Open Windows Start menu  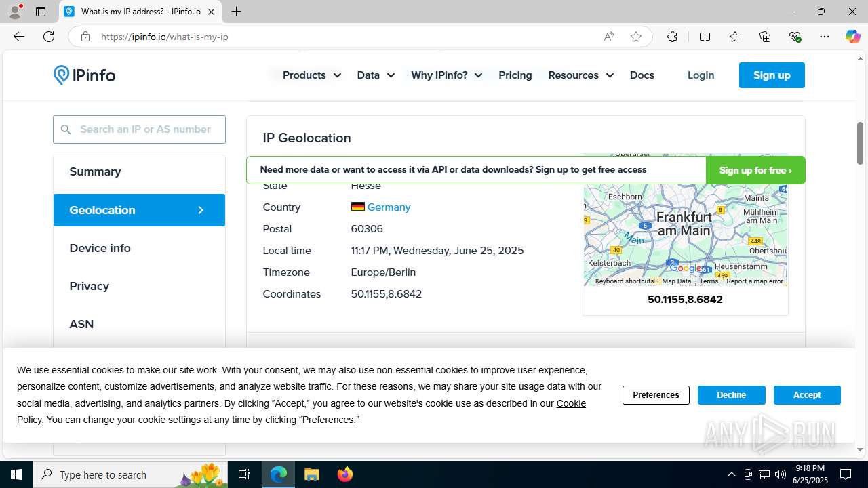(16, 474)
